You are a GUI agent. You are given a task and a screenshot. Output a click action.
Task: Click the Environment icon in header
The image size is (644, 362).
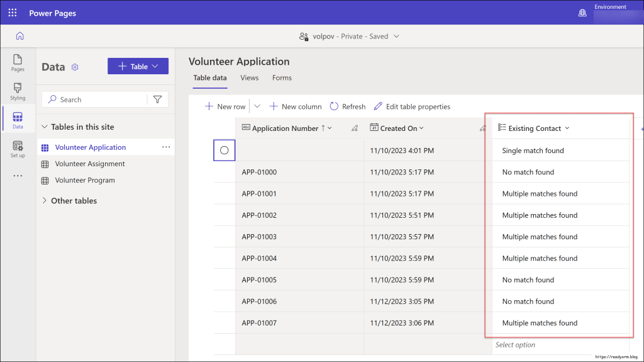click(x=582, y=13)
